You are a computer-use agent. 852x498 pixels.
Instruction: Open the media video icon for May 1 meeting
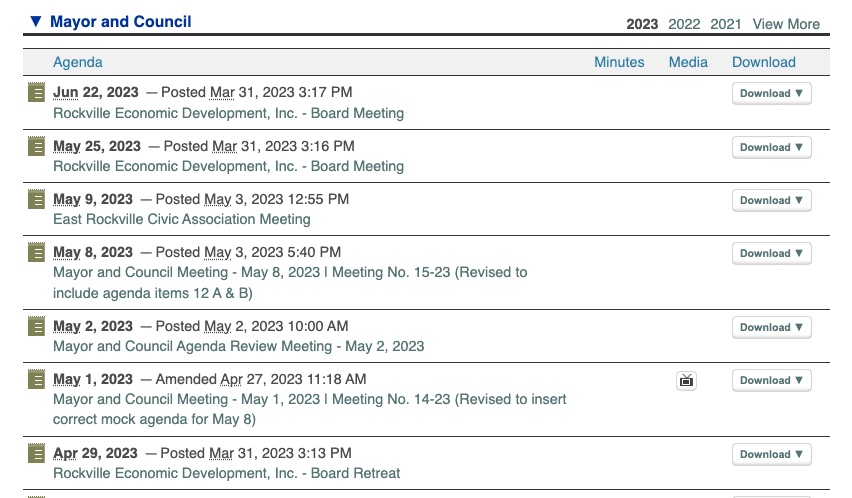tap(686, 380)
